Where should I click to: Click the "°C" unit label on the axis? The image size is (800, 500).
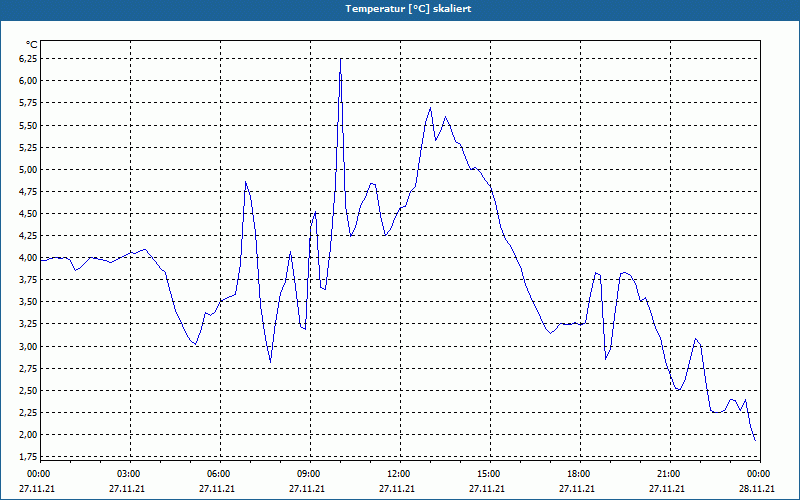(x=32, y=45)
